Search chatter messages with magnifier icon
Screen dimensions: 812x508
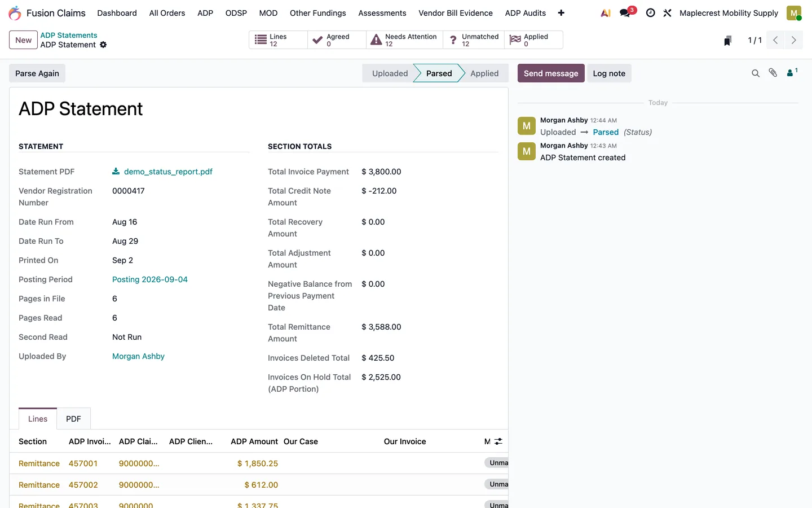756,73
